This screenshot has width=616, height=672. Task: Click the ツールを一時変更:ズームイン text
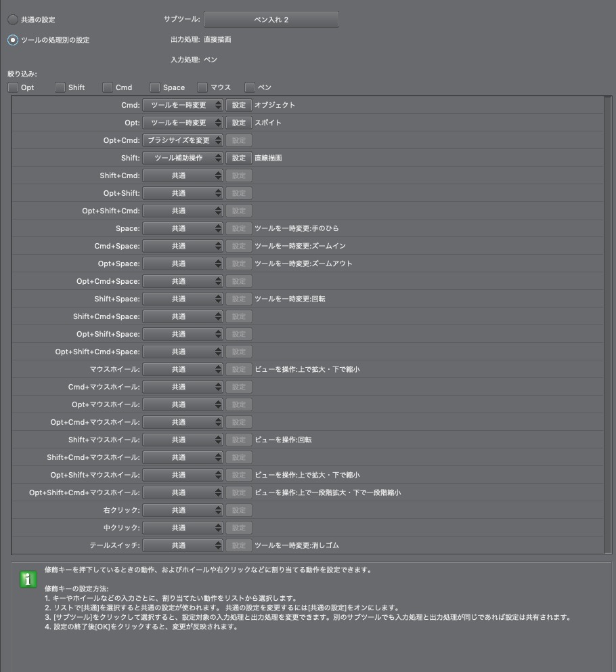(x=300, y=246)
